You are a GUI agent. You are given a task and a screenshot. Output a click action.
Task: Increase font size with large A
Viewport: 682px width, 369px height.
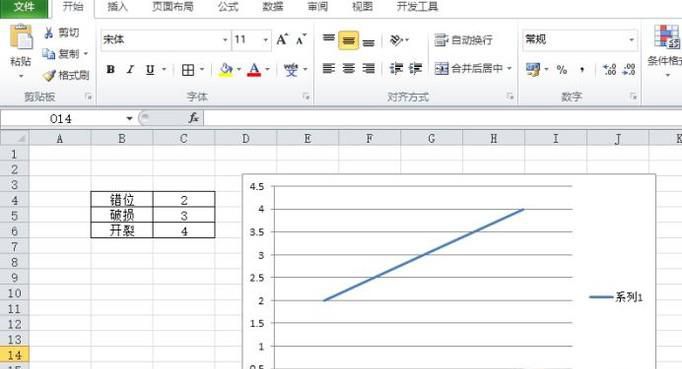[282, 40]
